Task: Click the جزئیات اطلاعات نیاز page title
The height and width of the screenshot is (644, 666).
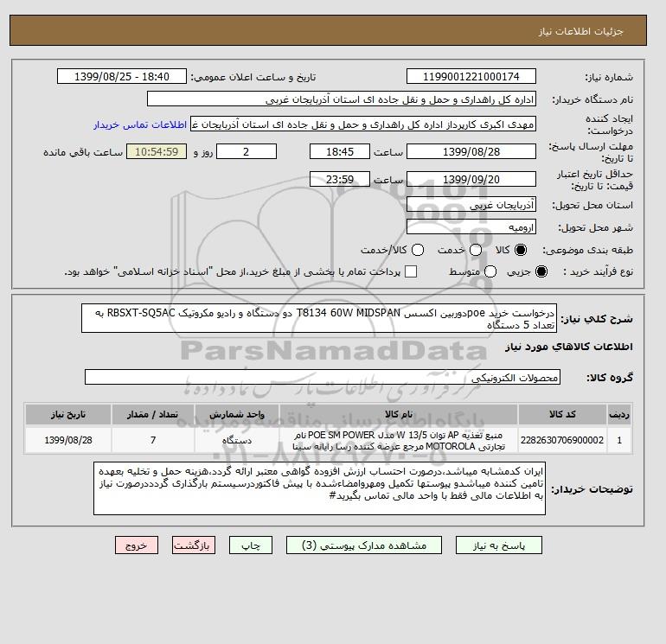Action: 580,31
